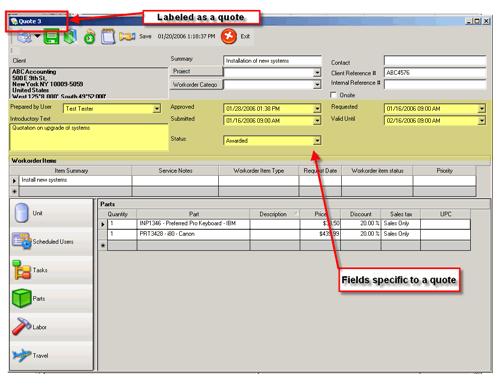Open the Travel airplane sidebar item
This screenshot has width=493, height=374.
51,355
